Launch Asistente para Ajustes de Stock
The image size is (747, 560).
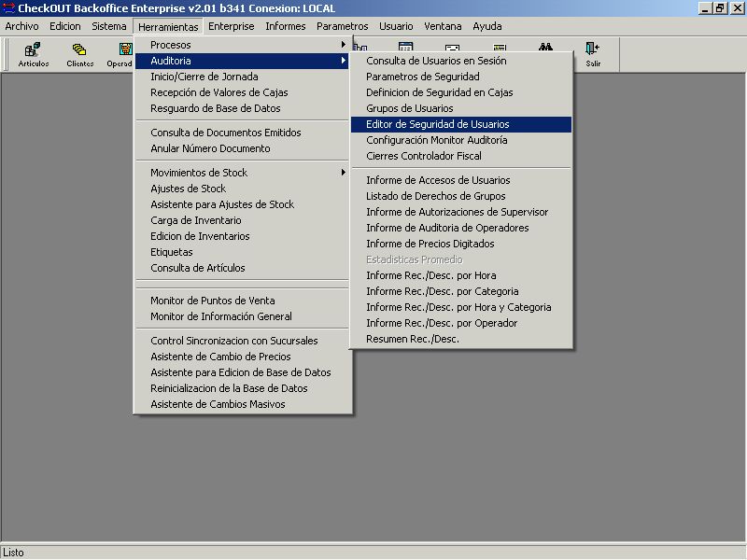pyautogui.click(x=242, y=204)
